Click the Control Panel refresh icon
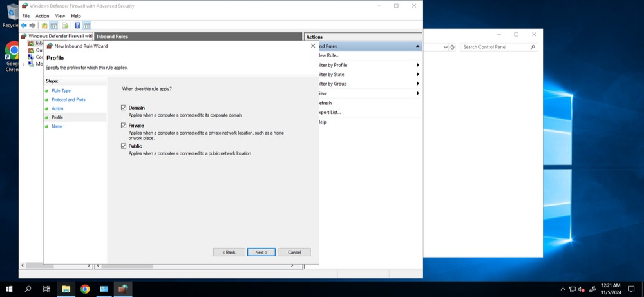Image resolution: width=644 pixels, height=297 pixels. pos(452,47)
